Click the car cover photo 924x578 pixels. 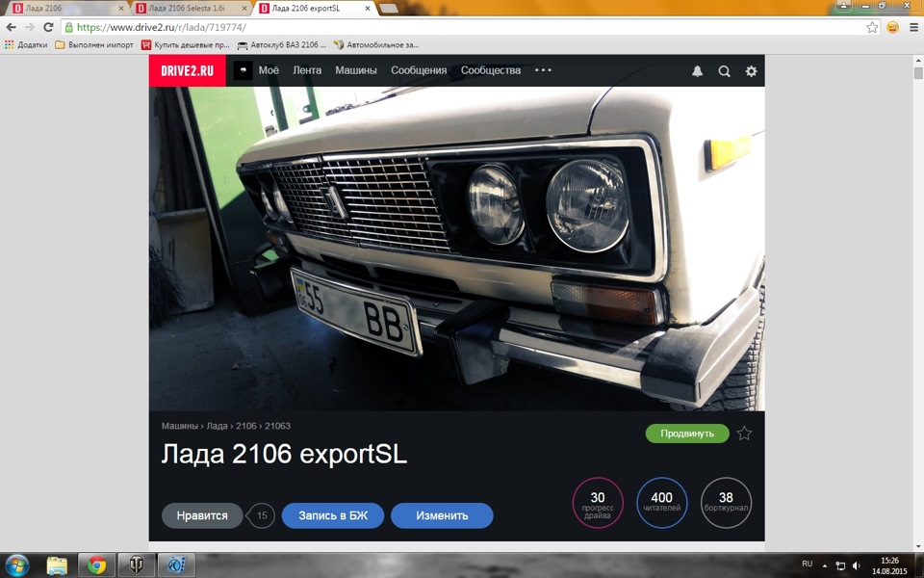[456, 249]
